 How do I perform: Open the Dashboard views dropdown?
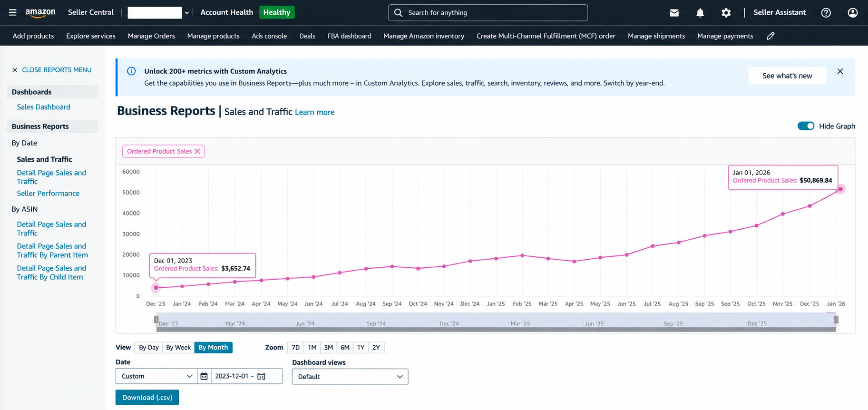point(350,377)
